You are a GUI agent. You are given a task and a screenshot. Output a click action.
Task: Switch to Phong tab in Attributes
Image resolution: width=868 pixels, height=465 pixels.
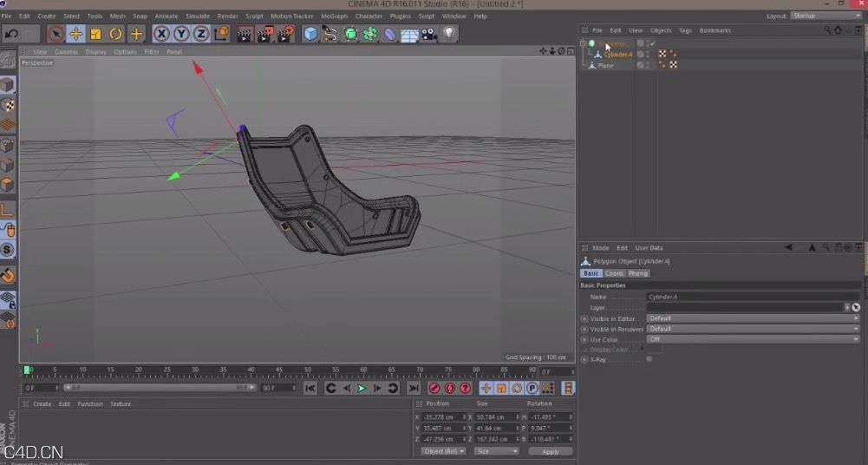click(637, 273)
